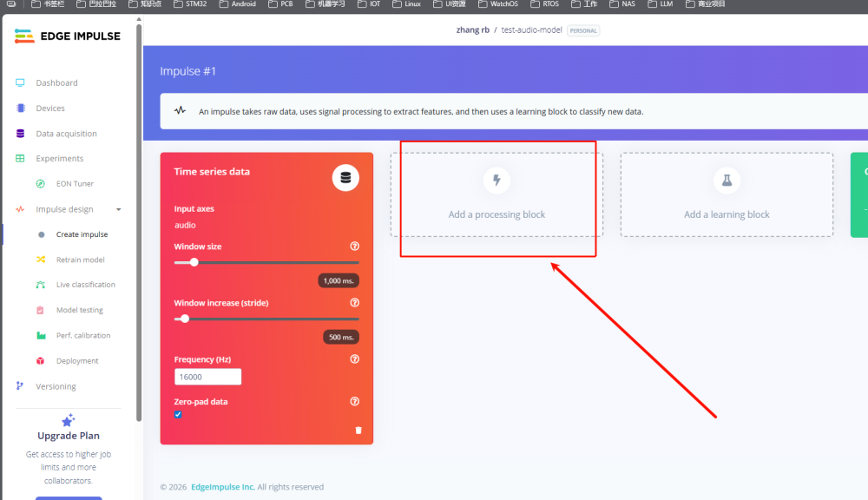Viewport: 868px width, 500px height.
Task: Click the Window size help question icon
Action: [x=354, y=247]
